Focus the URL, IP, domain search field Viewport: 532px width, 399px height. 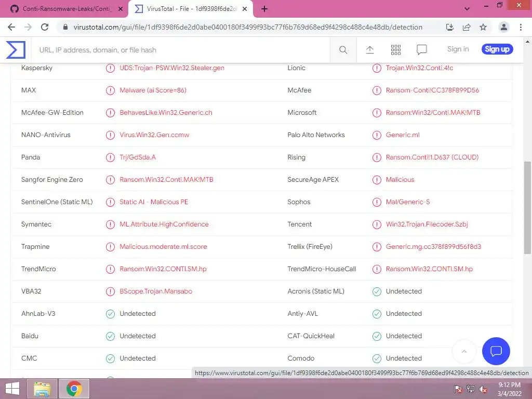tap(181, 50)
